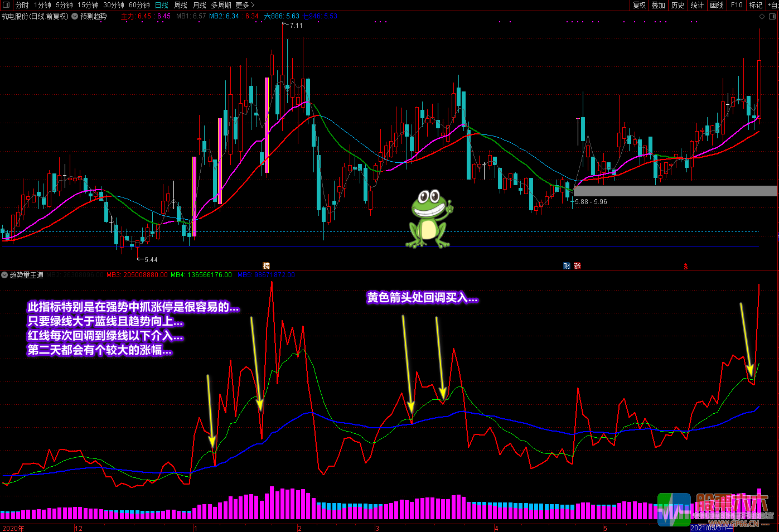
Task: Expand the 趋势量王道 indicator dropdown
Action: tap(5, 275)
